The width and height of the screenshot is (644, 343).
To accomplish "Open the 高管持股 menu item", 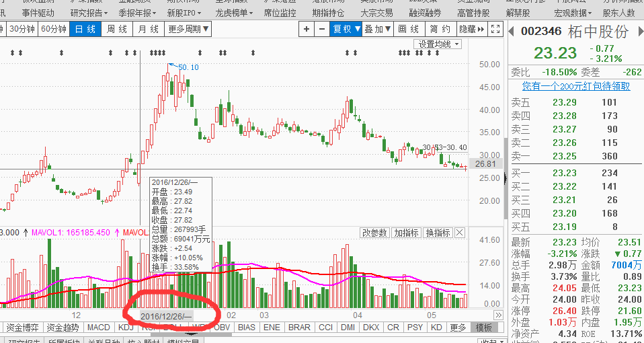I will [473, 13].
